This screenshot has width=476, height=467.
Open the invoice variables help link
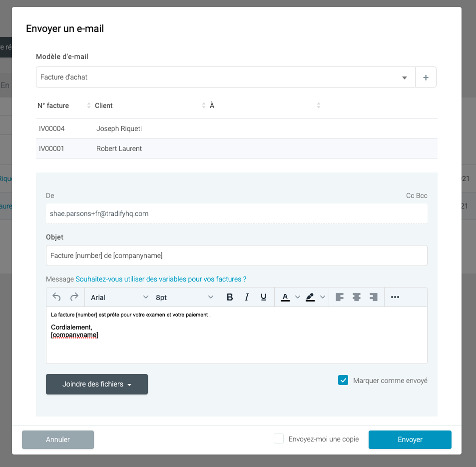point(161,279)
